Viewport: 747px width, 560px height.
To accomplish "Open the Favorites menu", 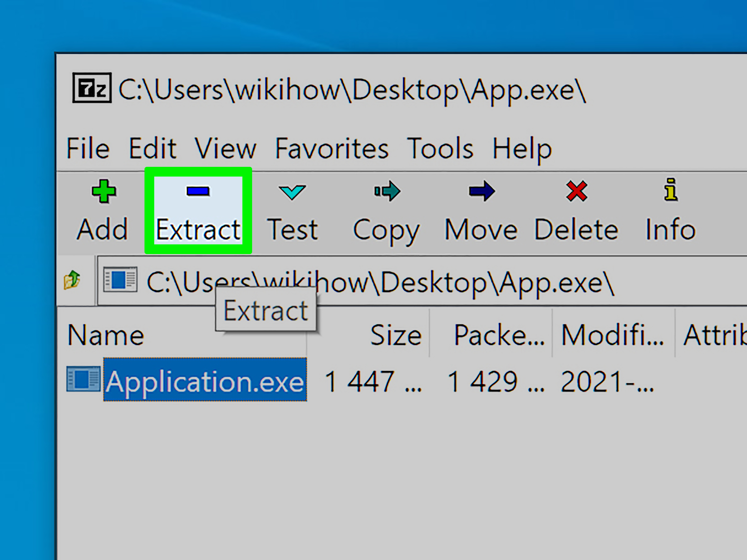I will click(332, 148).
